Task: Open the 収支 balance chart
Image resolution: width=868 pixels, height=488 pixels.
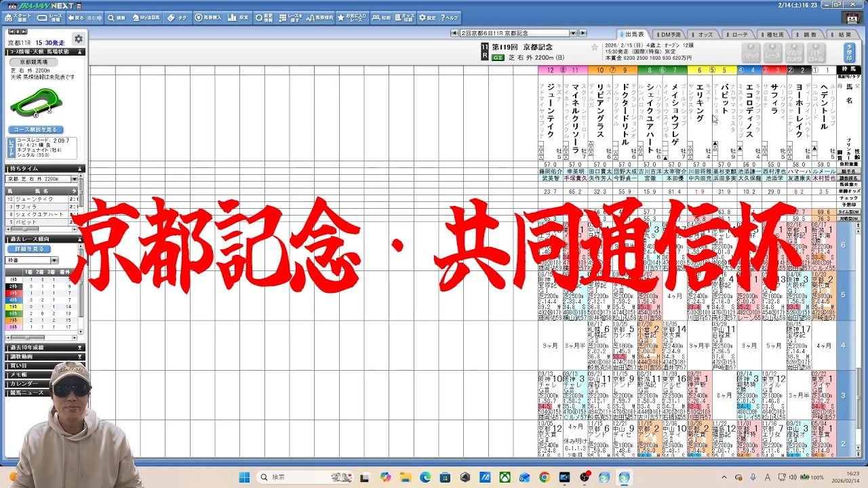Action: click(239, 18)
